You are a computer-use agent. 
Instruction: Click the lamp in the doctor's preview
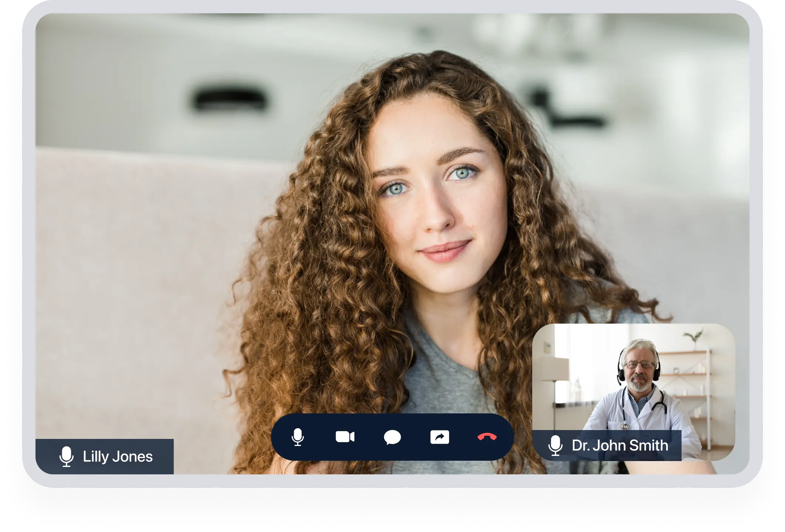[554, 369]
